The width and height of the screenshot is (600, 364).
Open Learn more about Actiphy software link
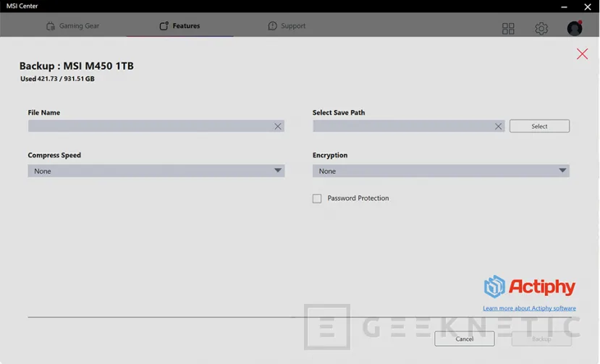coord(529,308)
